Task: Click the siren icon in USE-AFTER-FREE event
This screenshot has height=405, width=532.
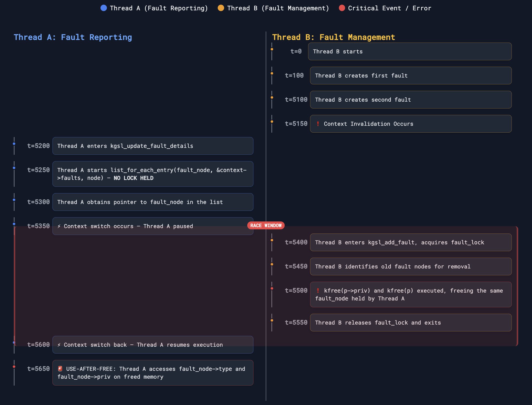Action: point(60,369)
